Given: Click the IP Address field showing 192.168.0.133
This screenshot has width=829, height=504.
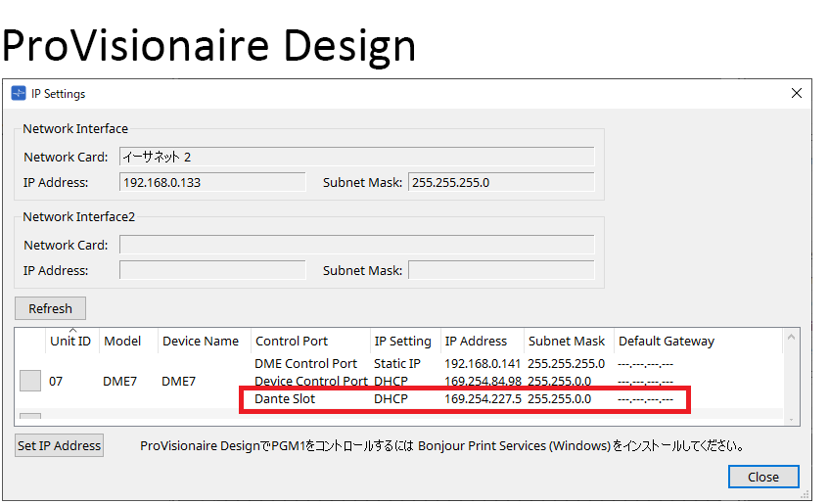Looking at the screenshot, I should 212,182.
